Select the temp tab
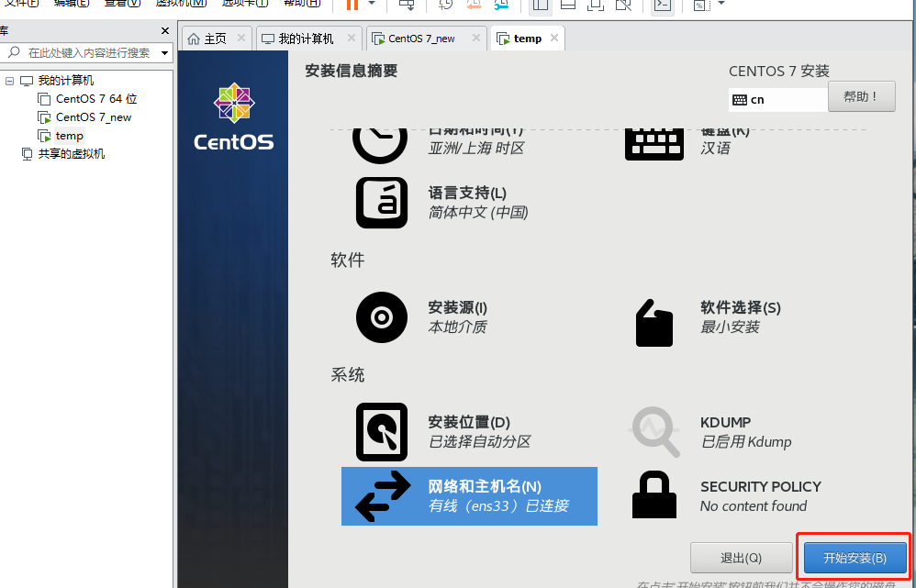 (528, 39)
